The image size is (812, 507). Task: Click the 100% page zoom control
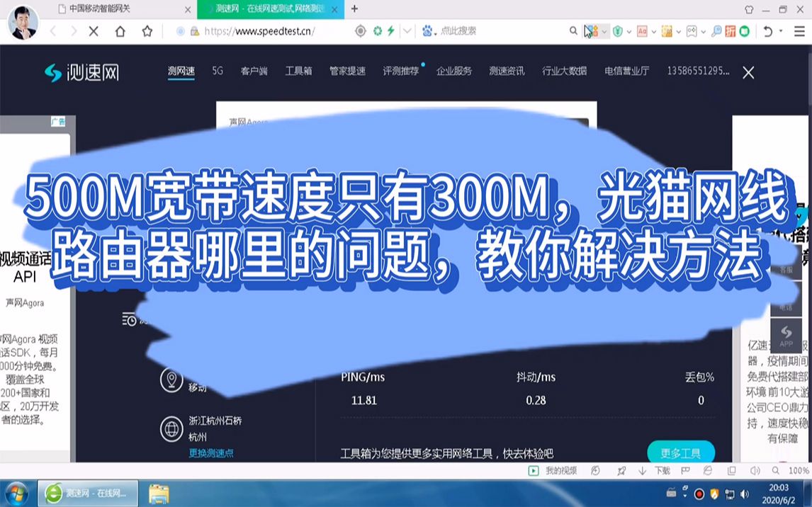pyautogui.click(x=798, y=471)
